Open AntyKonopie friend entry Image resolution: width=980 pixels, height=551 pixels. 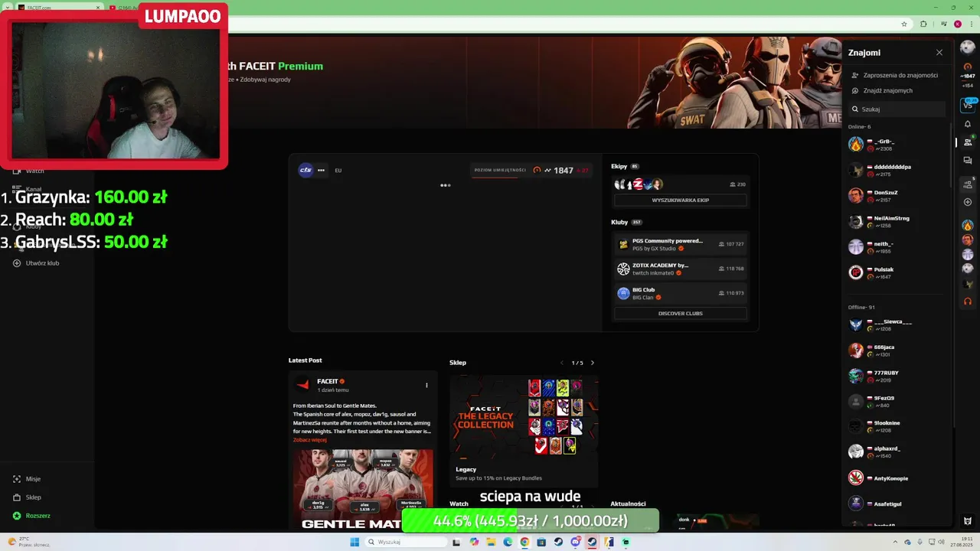(x=897, y=478)
